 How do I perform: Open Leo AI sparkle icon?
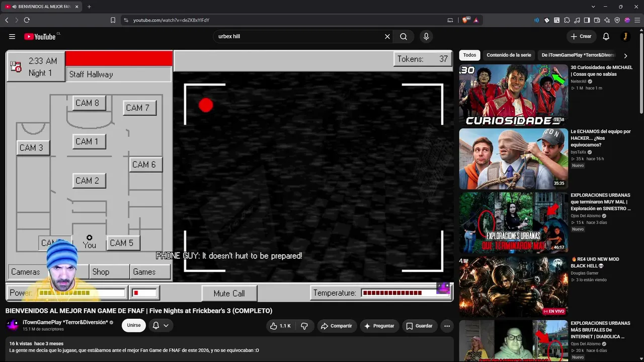607,20
